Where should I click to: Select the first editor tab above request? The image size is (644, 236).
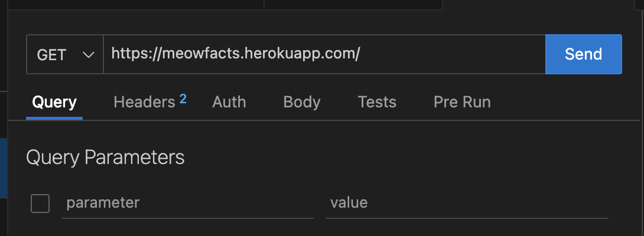[135, 5]
